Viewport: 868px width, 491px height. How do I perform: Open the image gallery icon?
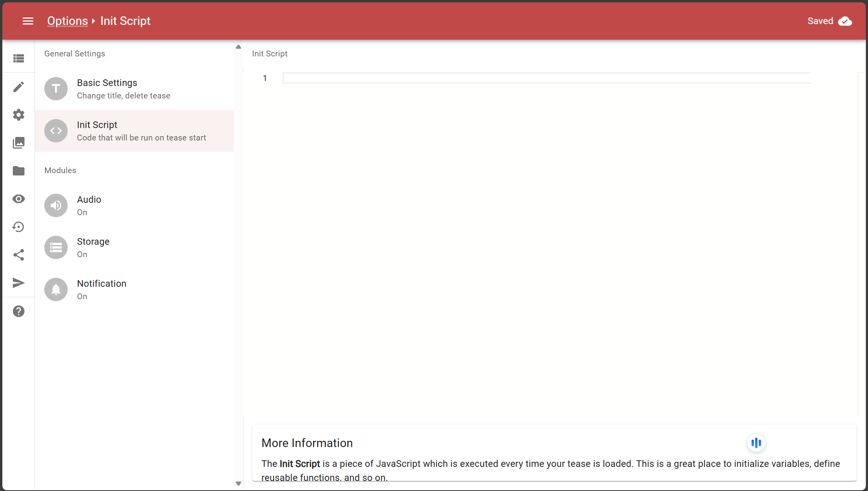click(19, 143)
